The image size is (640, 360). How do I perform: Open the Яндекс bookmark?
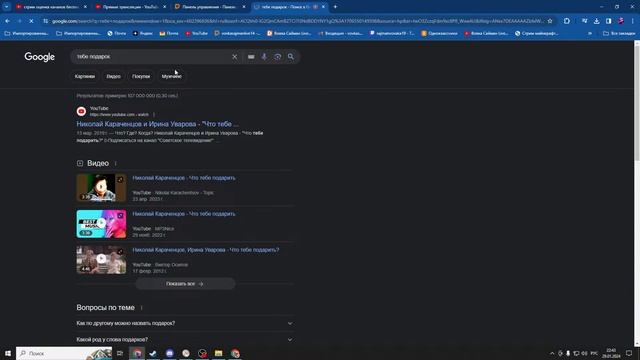click(x=142, y=33)
